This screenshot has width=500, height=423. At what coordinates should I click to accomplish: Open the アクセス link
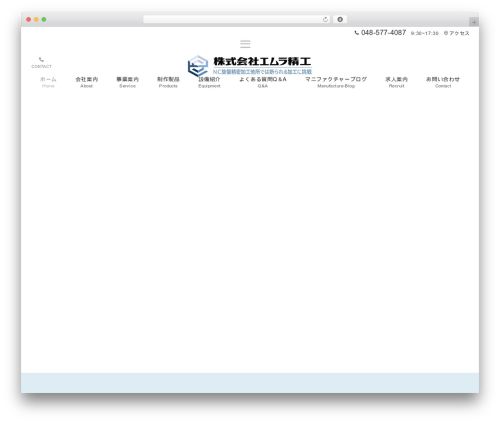click(x=457, y=33)
